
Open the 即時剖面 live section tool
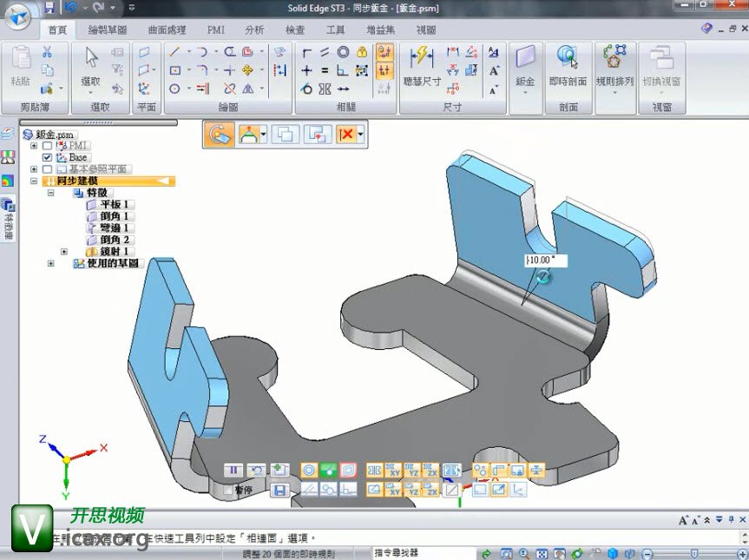click(568, 65)
